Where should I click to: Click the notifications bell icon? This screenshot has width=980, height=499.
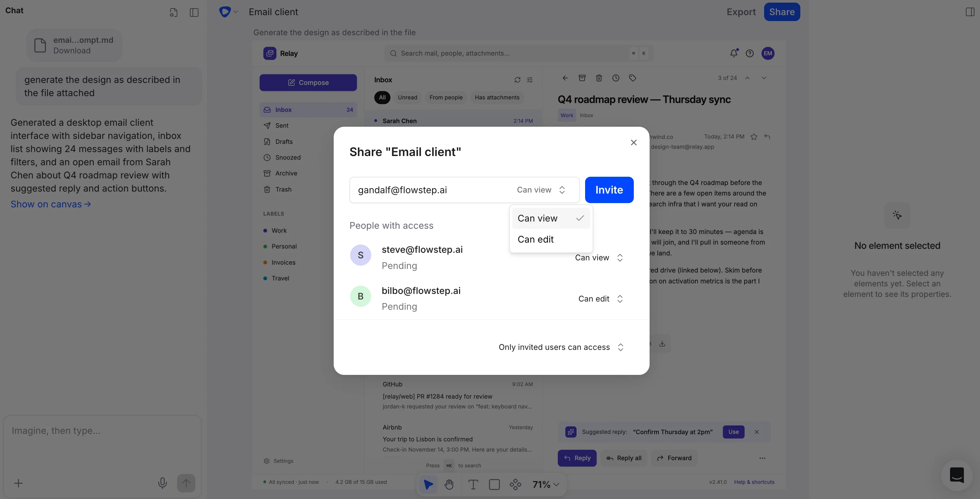(x=734, y=53)
